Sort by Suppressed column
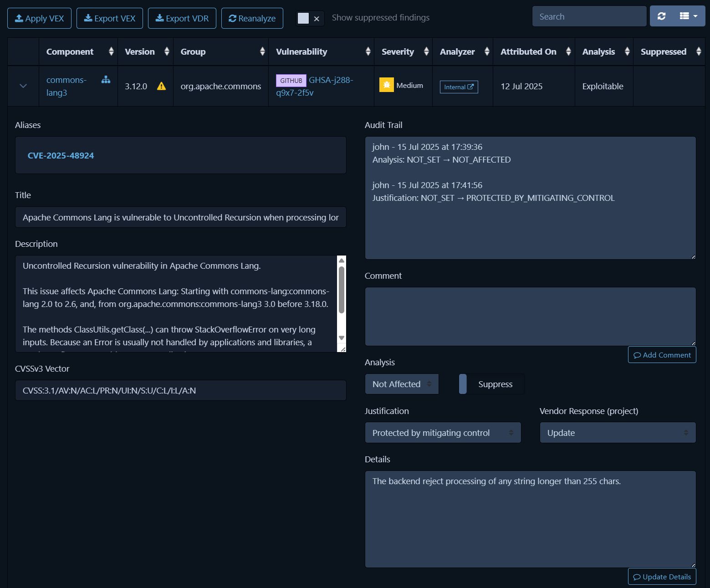The width and height of the screenshot is (710, 588). [x=669, y=51]
